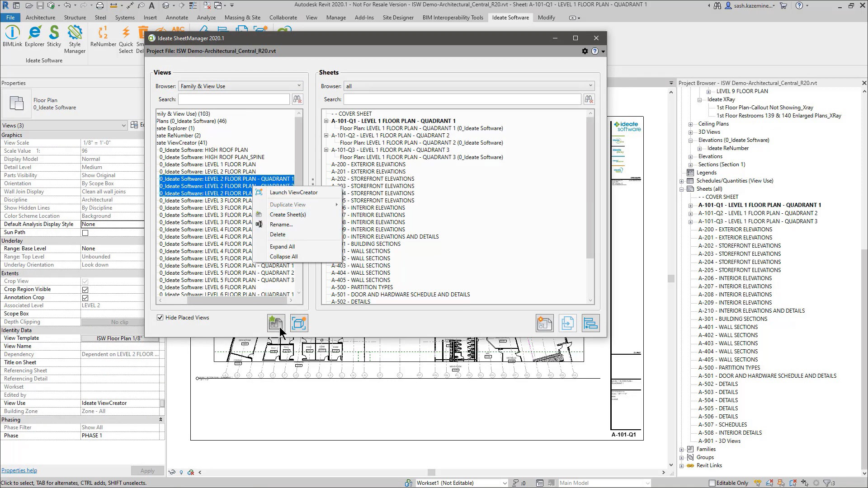Click the Undo arrow in quick access toolbar

coord(67,5)
